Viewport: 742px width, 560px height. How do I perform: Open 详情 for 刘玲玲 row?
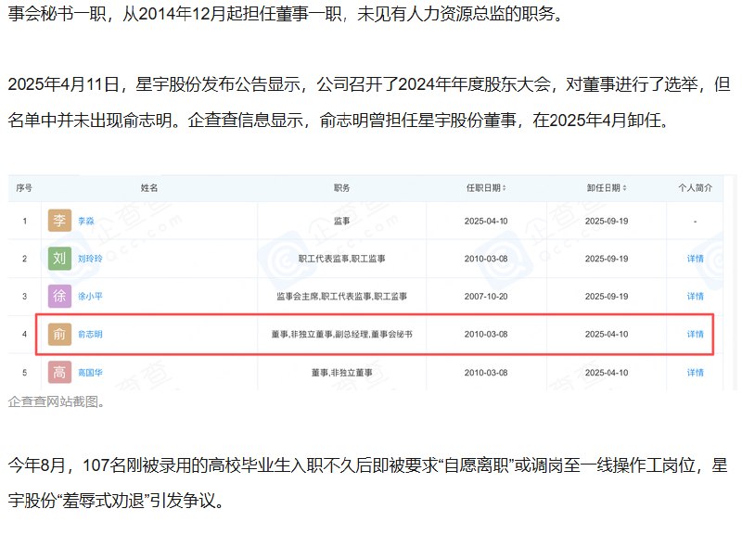tap(695, 259)
